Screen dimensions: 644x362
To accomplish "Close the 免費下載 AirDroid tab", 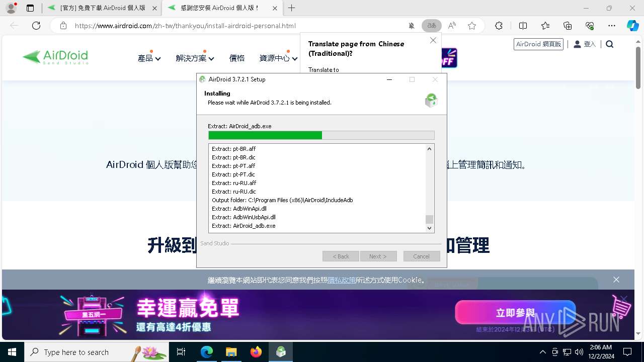I will [154, 8].
